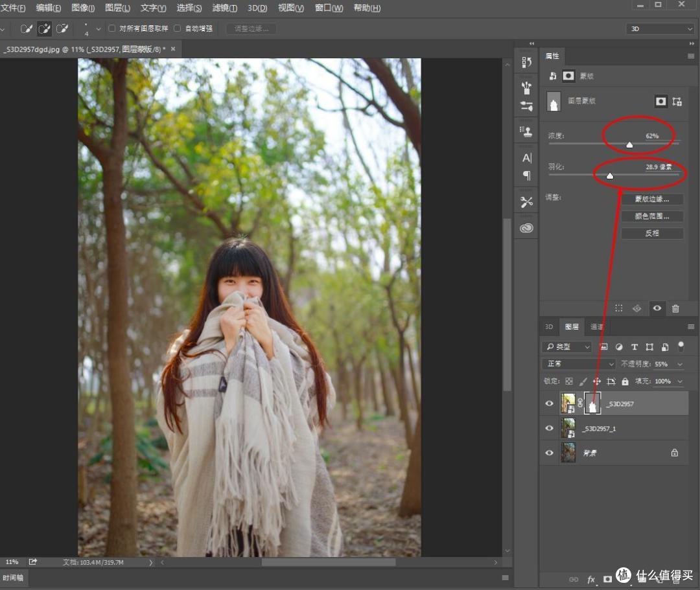Click the filter by text layer icon
Image resolution: width=700 pixels, height=590 pixels.
[635, 347]
